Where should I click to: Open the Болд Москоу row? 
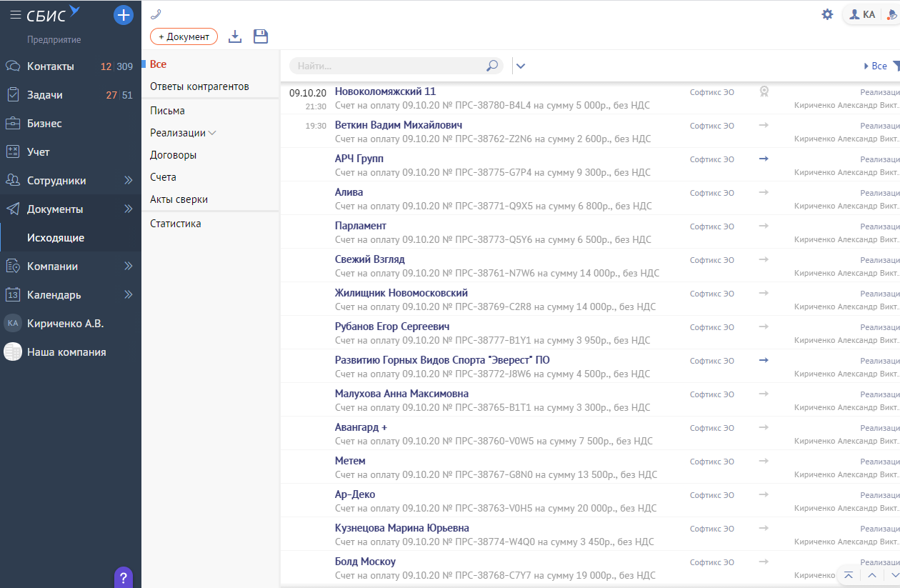pos(589,568)
